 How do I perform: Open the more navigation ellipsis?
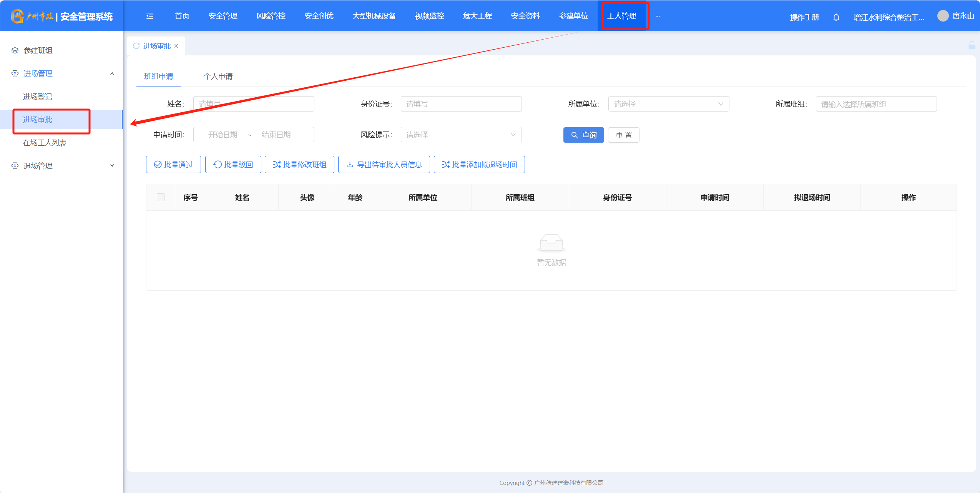pos(658,16)
